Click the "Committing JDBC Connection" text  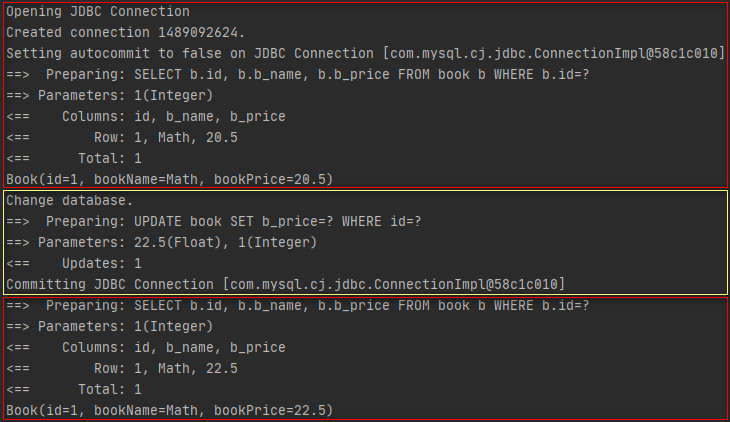(110, 284)
